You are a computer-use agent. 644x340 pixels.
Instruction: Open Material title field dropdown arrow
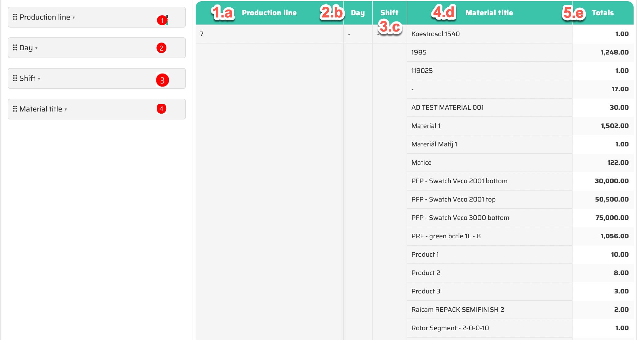(66, 110)
